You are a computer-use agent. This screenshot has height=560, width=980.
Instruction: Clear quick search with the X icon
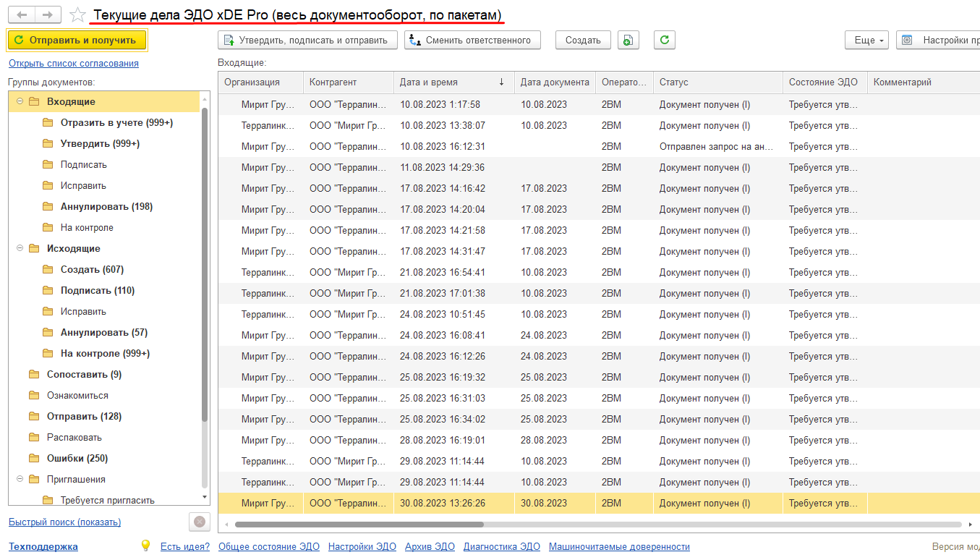click(x=200, y=522)
